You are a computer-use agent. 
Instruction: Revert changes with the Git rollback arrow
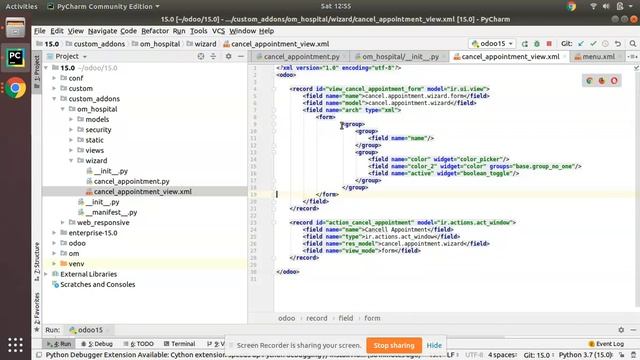pos(618,44)
